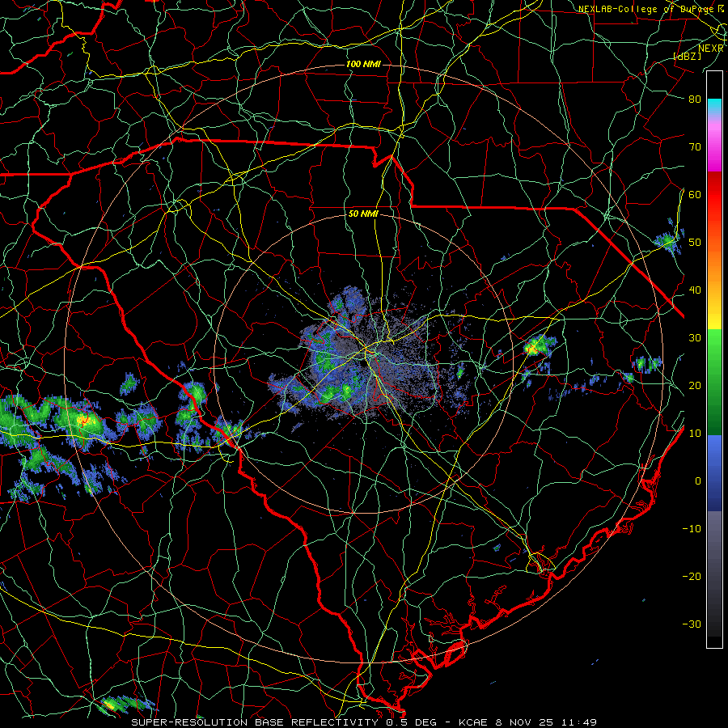Viewport: 728px width, 728px height.
Task: Click the 60 value on color scale
Action: [695, 194]
